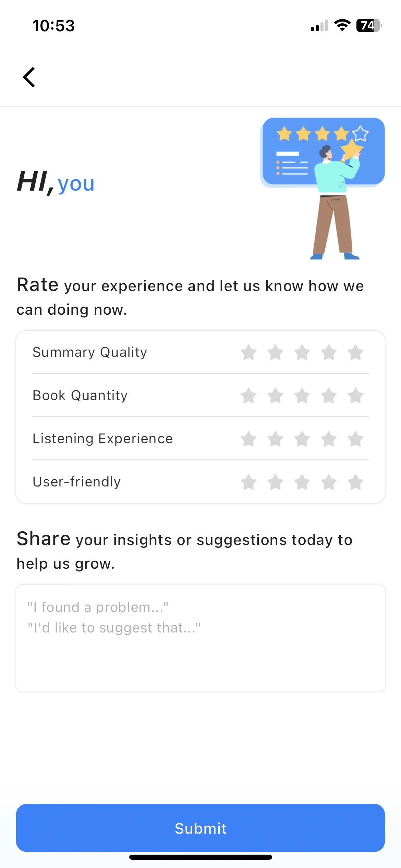Tap the battery indicator in status bar

(369, 25)
